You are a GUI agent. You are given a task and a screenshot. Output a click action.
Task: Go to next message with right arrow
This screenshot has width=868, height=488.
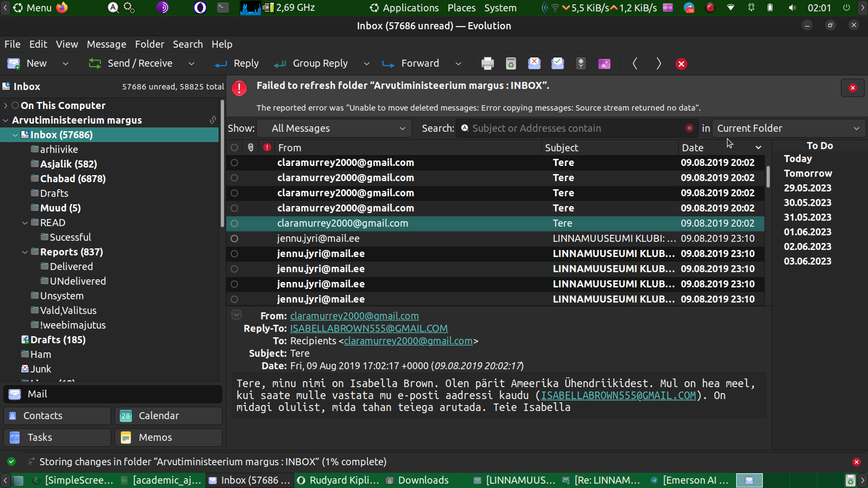[659, 63]
